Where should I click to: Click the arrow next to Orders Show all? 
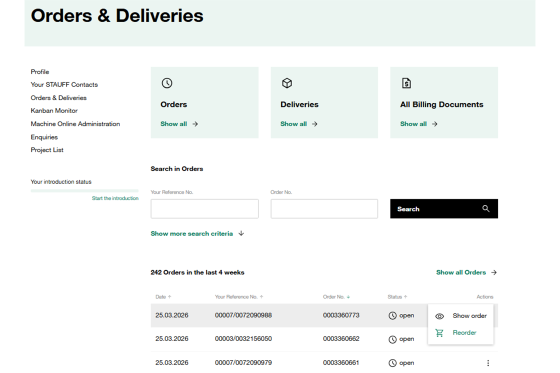coord(195,124)
